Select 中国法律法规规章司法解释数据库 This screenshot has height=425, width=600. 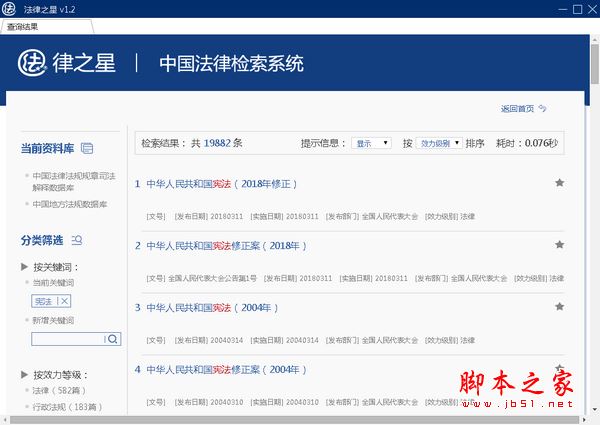click(x=74, y=182)
